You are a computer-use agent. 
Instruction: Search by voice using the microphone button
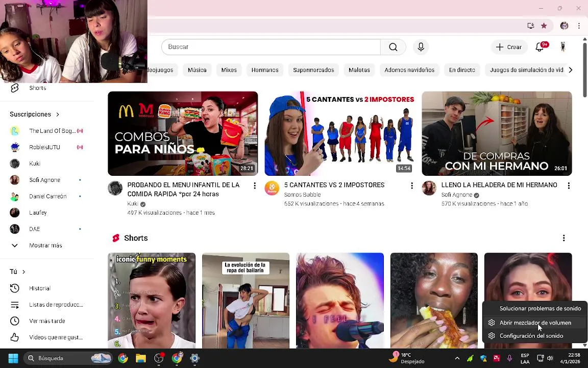421,47
